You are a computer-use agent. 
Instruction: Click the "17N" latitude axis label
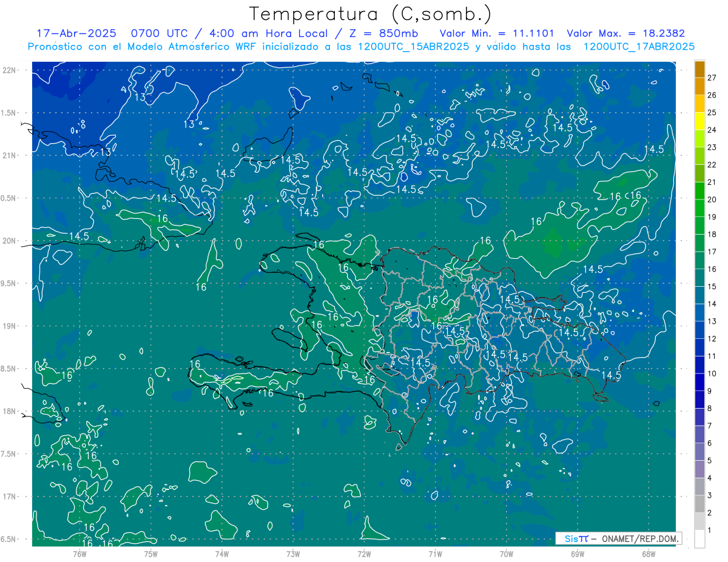click(x=10, y=497)
